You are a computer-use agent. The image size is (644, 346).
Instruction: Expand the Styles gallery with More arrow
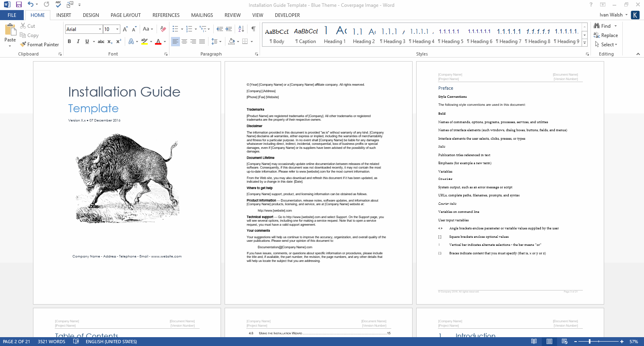(x=584, y=43)
